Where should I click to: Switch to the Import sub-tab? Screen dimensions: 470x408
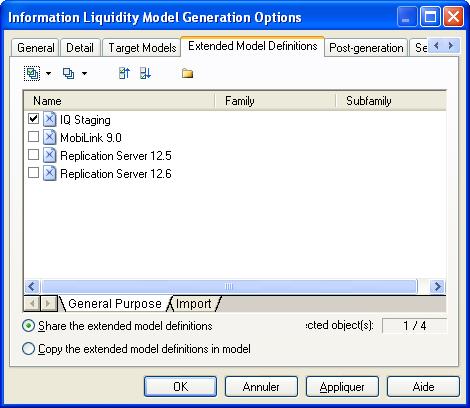point(194,304)
